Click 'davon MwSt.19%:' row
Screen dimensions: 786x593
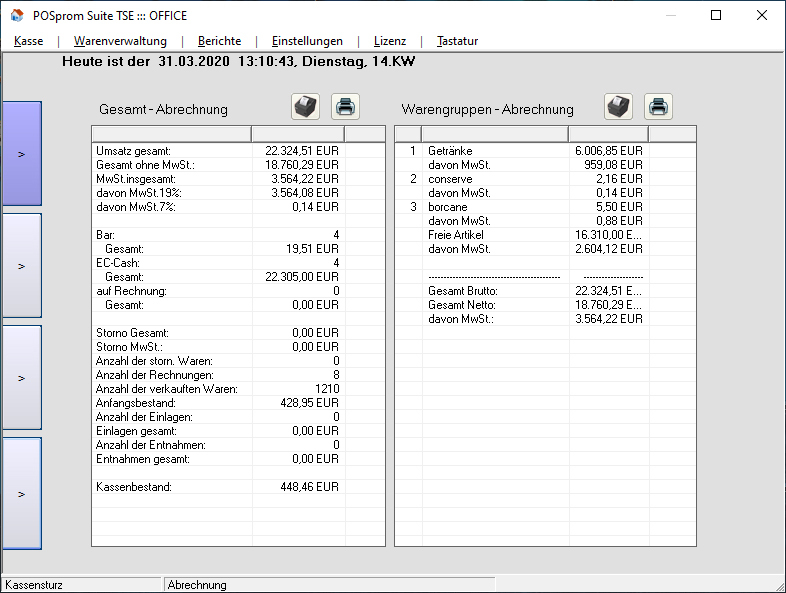pyautogui.click(x=239, y=193)
